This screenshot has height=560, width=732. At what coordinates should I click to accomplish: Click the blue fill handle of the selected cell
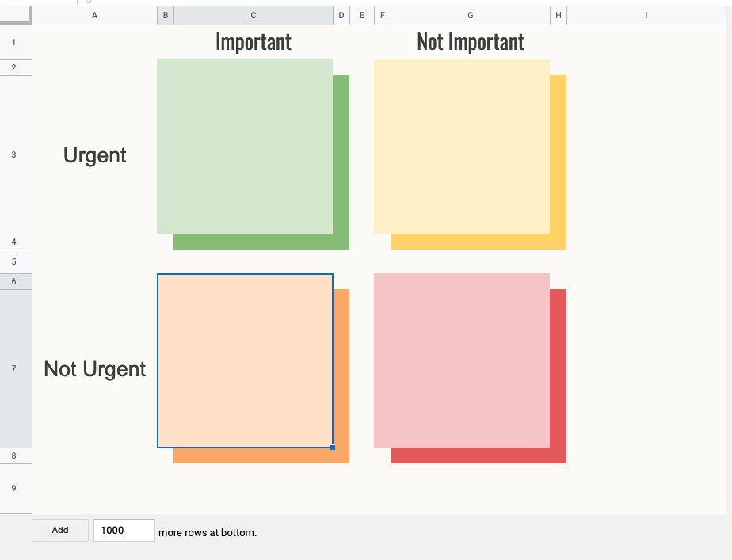[x=333, y=448]
